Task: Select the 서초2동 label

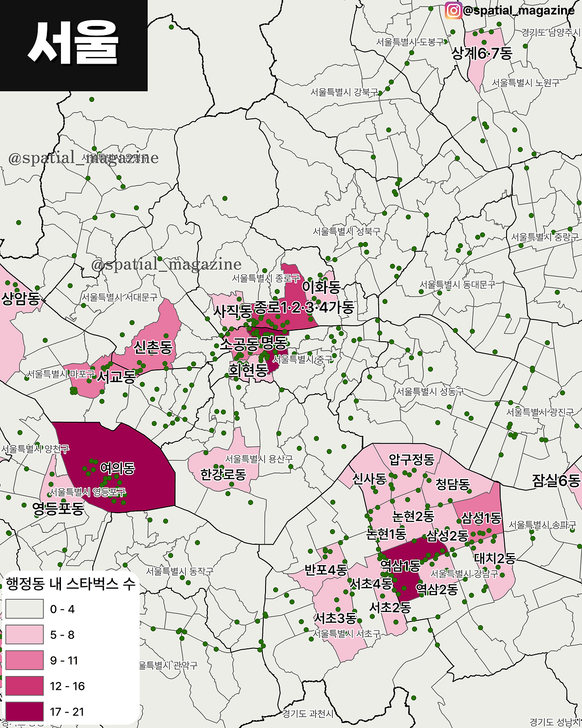Action: tap(390, 607)
